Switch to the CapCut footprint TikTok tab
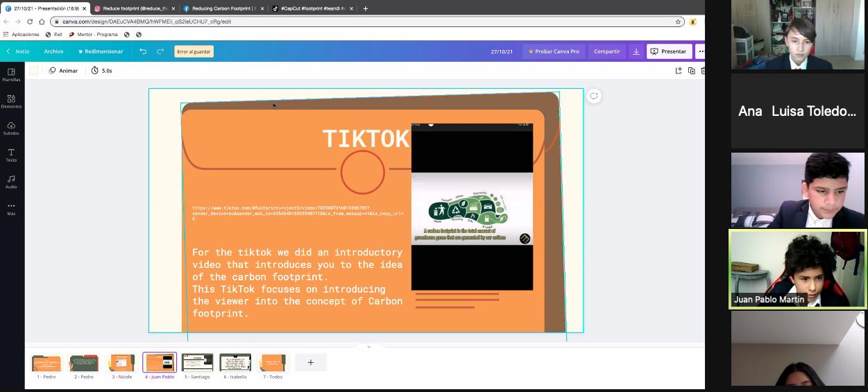Image resolution: width=868 pixels, height=392 pixels. 312,8
